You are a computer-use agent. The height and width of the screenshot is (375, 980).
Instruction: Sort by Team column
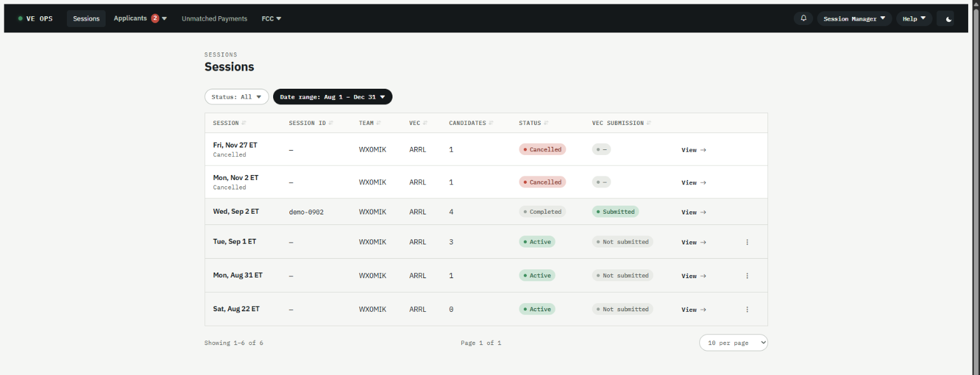tap(370, 123)
